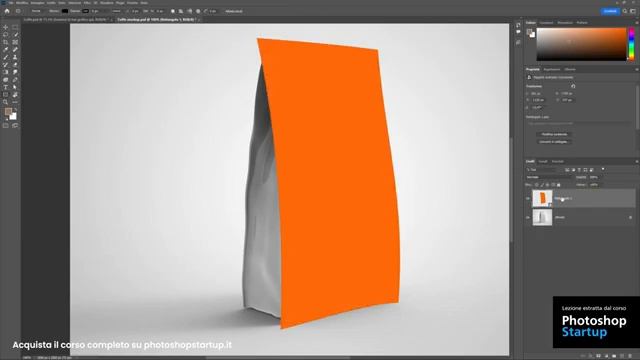Select the Path Selection arrow tool

point(15,87)
